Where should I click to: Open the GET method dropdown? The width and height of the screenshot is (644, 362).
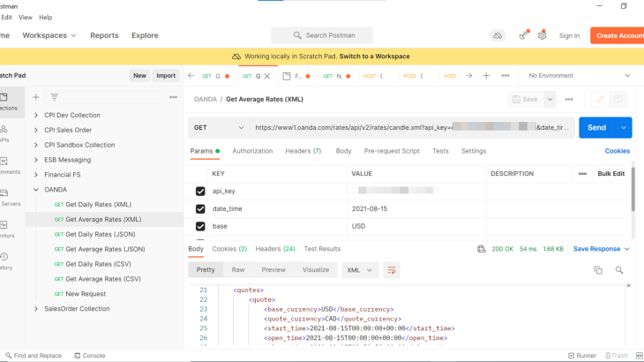219,128
